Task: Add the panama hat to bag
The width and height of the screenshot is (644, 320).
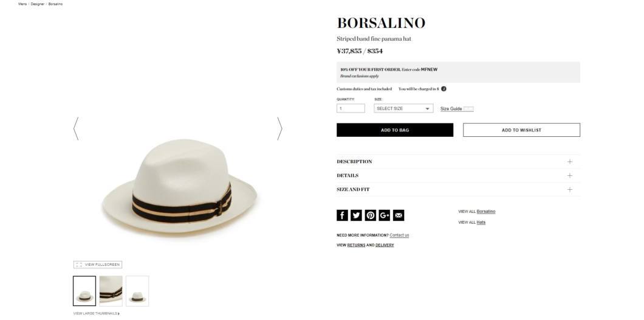Action: point(395,130)
